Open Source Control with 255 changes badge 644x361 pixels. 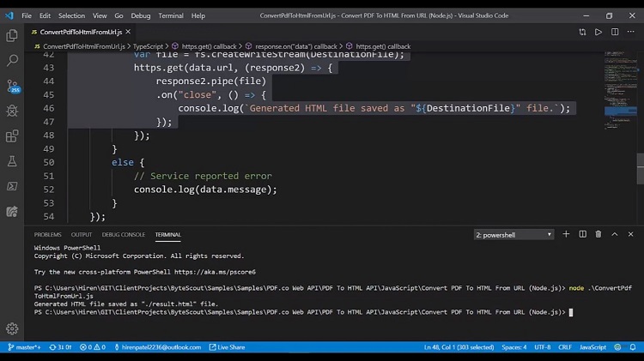click(13, 86)
